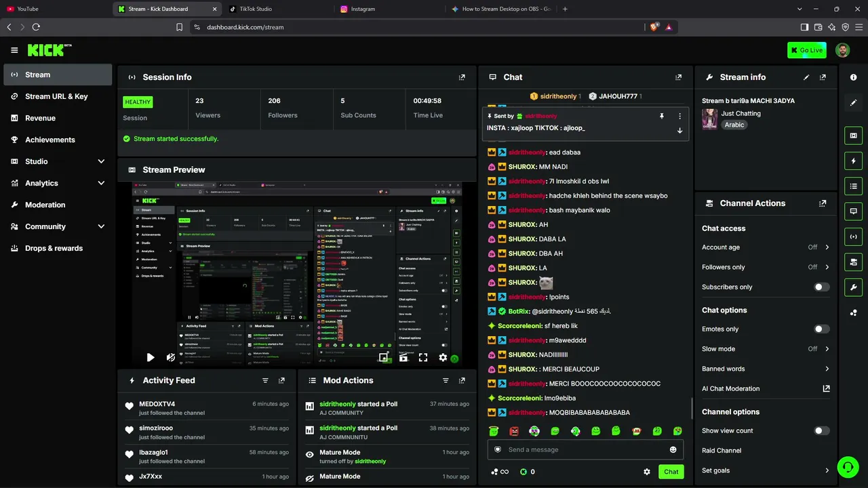Open the emoji picker in message box
This screenshot has width=868, height=488.
click(673, 449)
